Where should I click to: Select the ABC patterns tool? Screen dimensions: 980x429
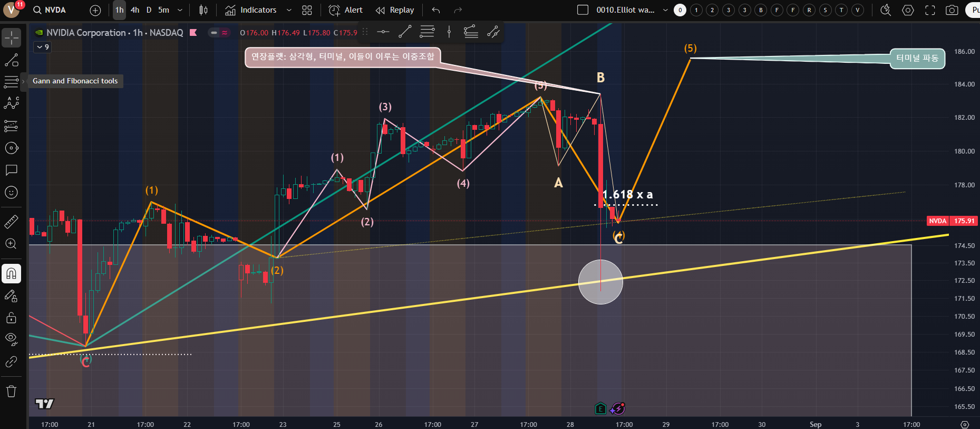(x=11, y=103)
